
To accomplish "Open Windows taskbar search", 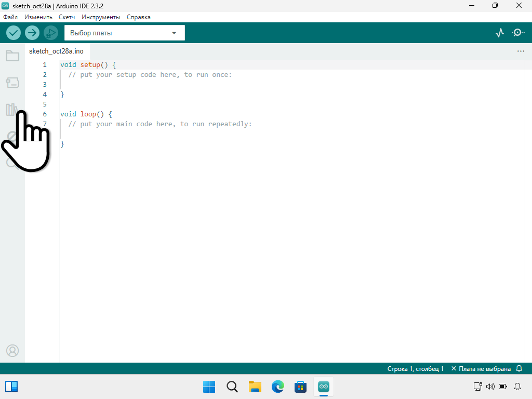I will (x=232, y=387).
